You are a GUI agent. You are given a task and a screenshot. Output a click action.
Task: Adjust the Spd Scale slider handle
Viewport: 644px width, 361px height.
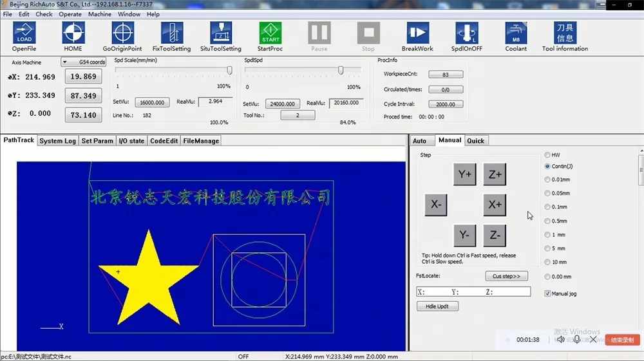tap(230, 70)
